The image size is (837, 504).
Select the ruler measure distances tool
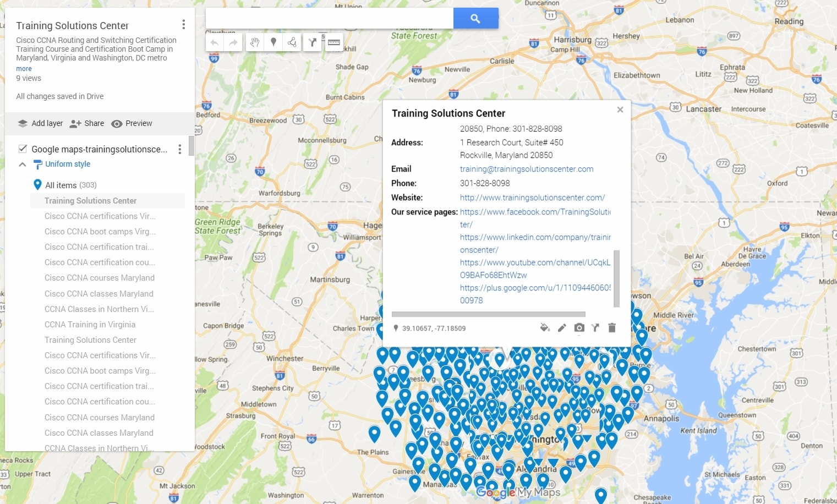pyautogui.click(x=333, y=42)
